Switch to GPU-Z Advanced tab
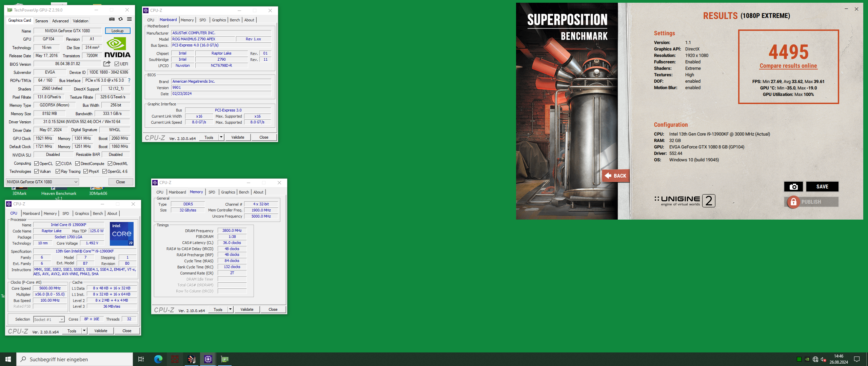 (x=60, y=21)
